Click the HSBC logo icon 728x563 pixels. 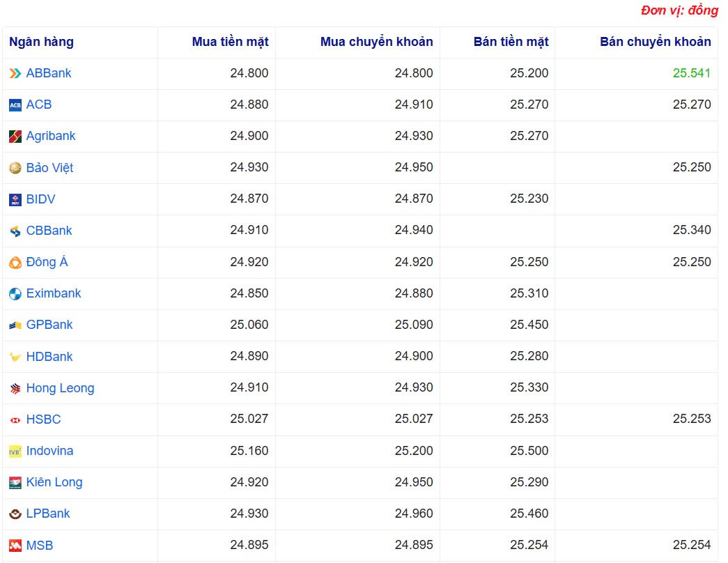point(15,420)
